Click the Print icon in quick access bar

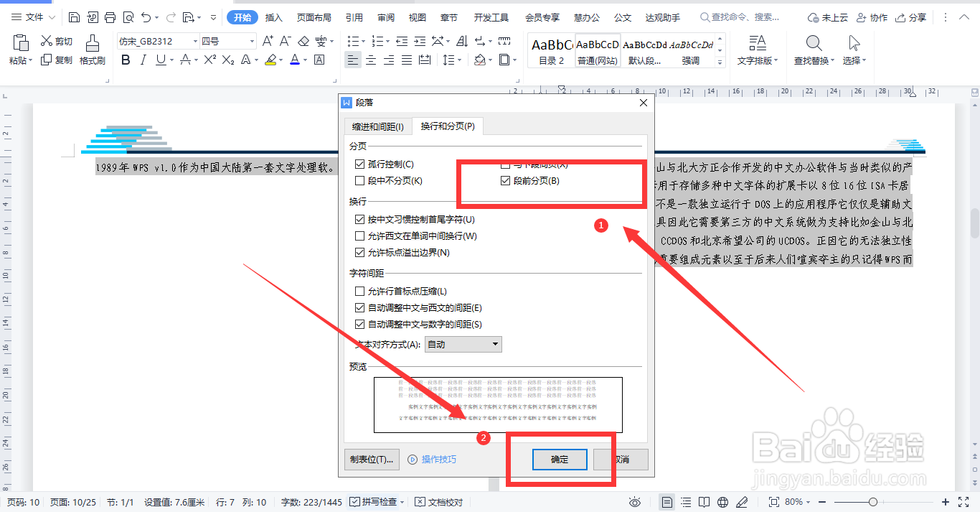coord(110,17)
